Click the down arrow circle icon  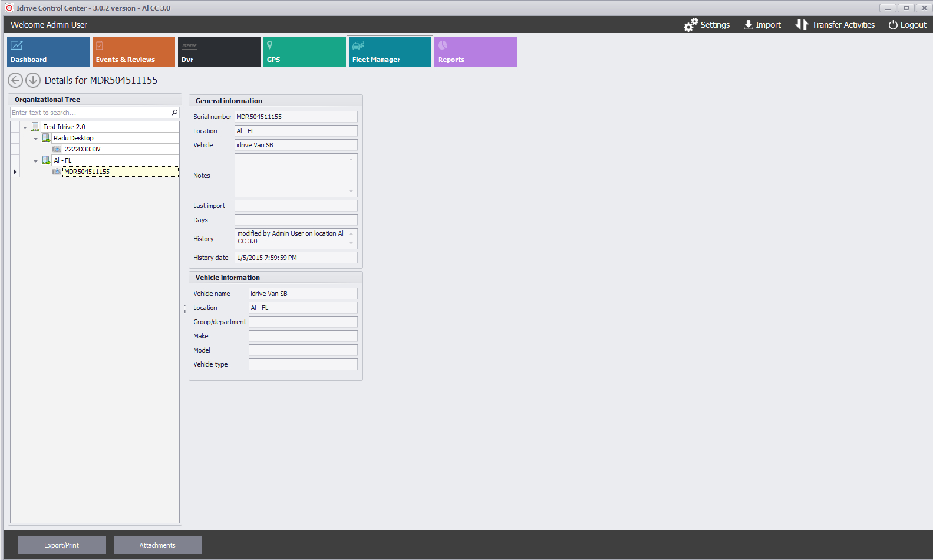click(x=33, y=80)
